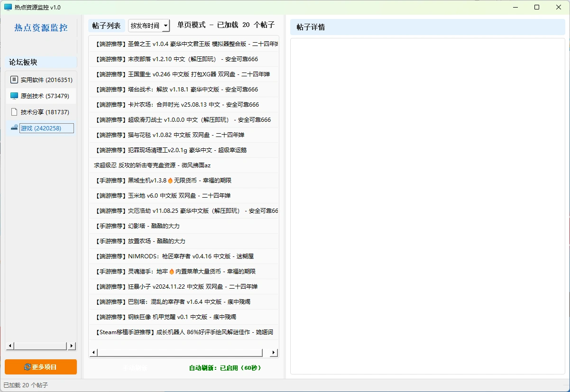
Task: Click the refresh icon on the 更多项目 button
Action: (x=28, y=367)
